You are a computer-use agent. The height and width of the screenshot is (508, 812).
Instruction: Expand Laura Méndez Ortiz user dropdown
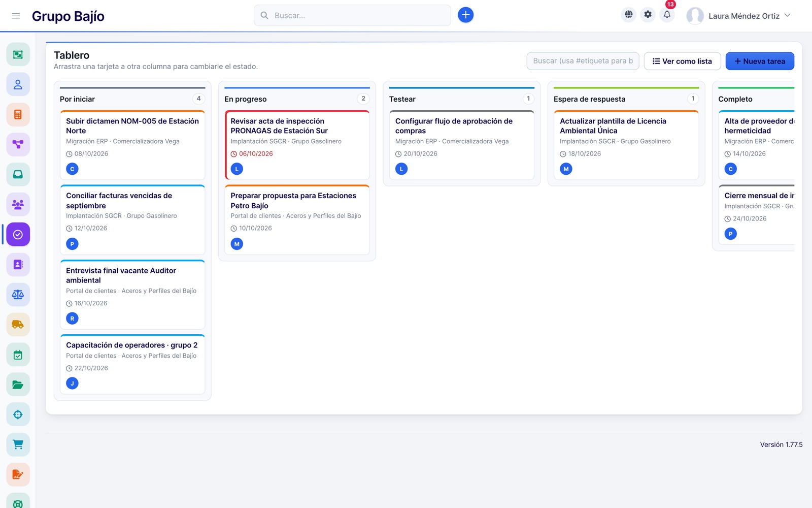coord(738,16)
